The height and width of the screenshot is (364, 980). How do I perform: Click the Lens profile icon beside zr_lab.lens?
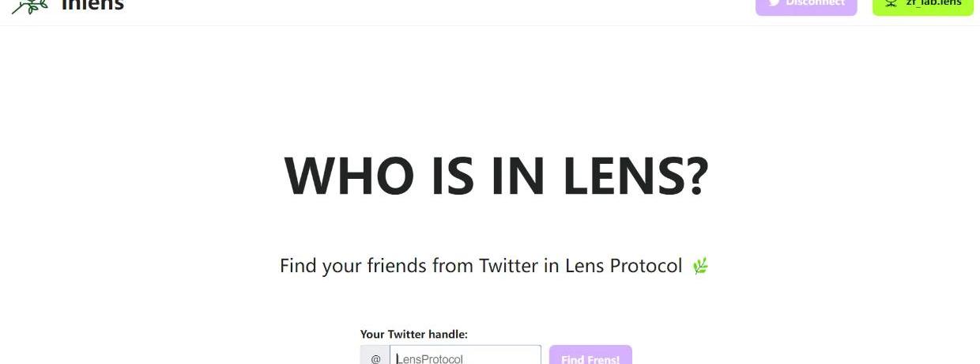(891, 3)
